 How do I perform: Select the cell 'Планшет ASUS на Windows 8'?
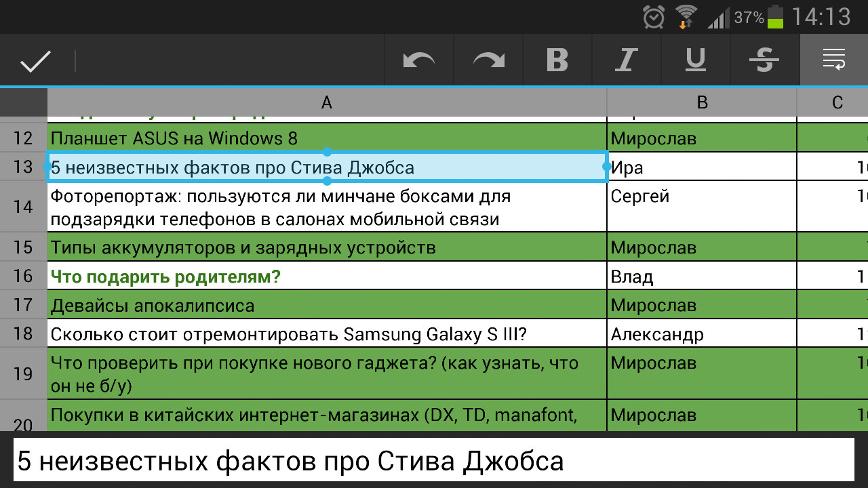(327, 138)
